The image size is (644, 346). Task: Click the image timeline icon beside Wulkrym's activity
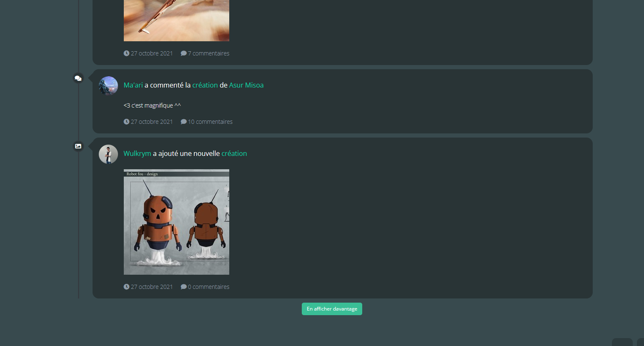coord(78,146)
